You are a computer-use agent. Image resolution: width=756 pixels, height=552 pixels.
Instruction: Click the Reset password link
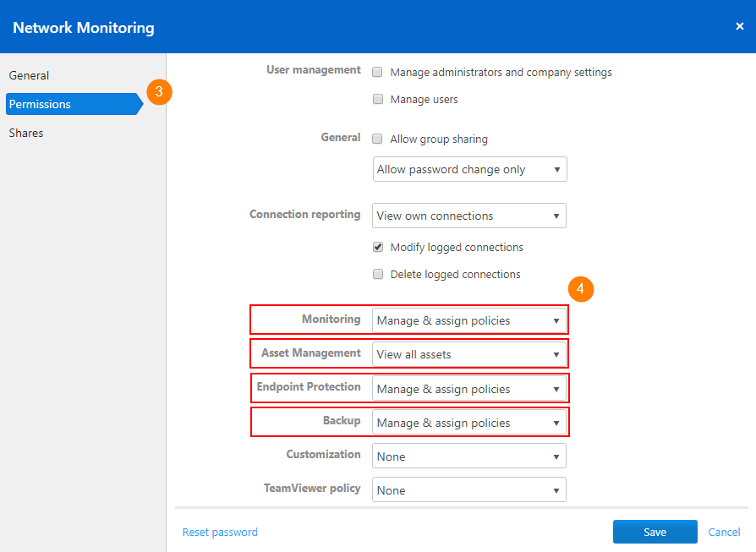(x=220, y=532)
